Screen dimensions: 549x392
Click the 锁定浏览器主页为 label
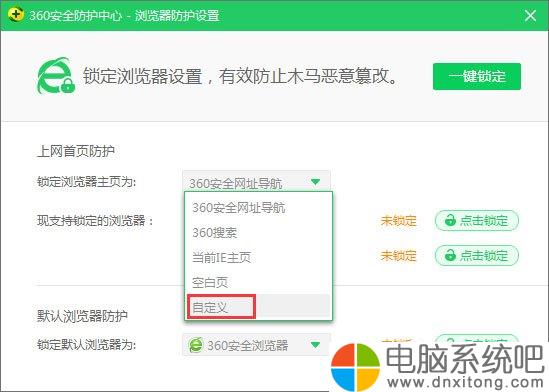click(x=86, y=182)
